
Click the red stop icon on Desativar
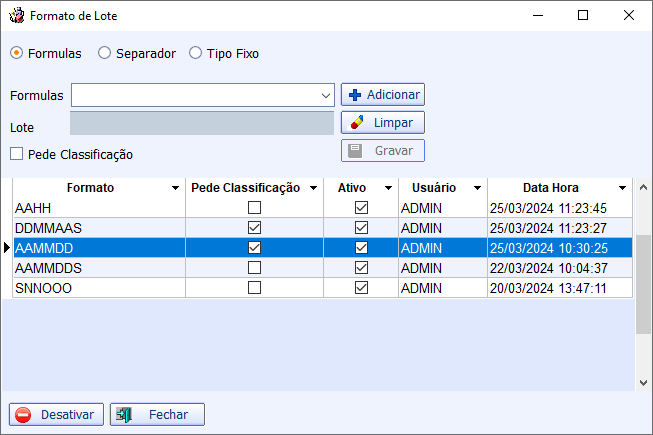(23, 414)
